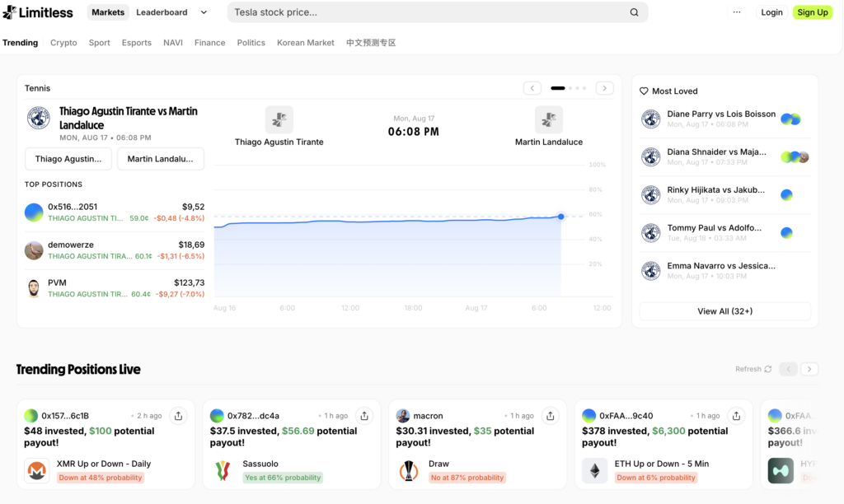
Task: Click the $123,73 PVM position value
Action: click(189, 283)
